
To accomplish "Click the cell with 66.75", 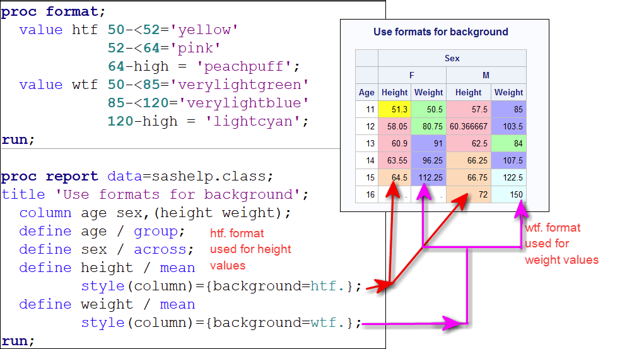I will coord(469,177).
